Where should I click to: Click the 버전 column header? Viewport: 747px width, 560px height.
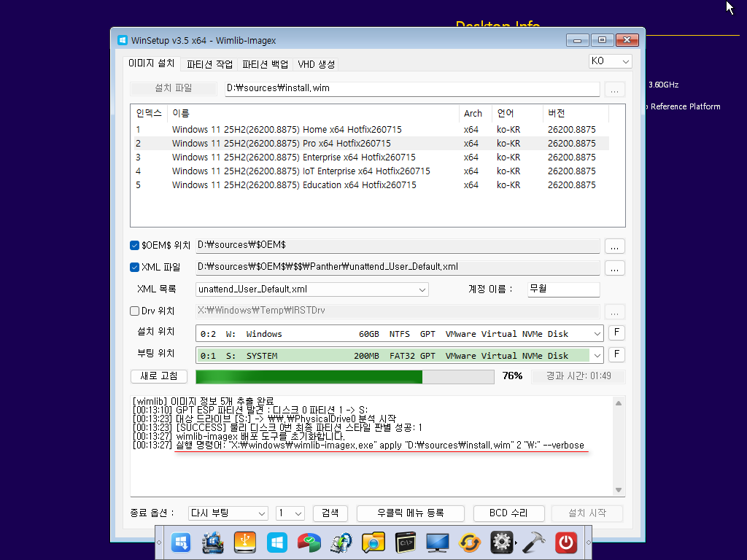click(576, 113)
